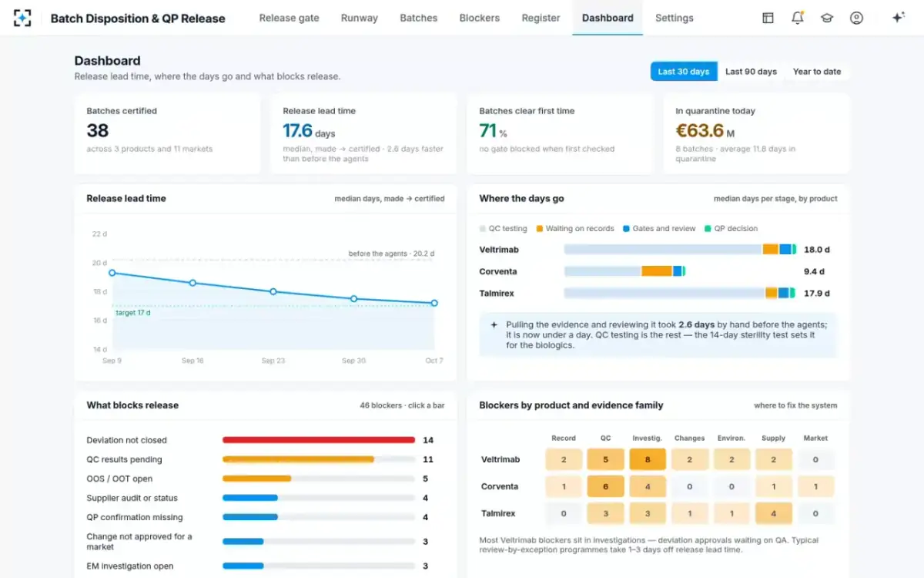Click the Release lead time KPI card
Image resolution: width=924 pixels, height=578 pixels.
coord(363,134)
